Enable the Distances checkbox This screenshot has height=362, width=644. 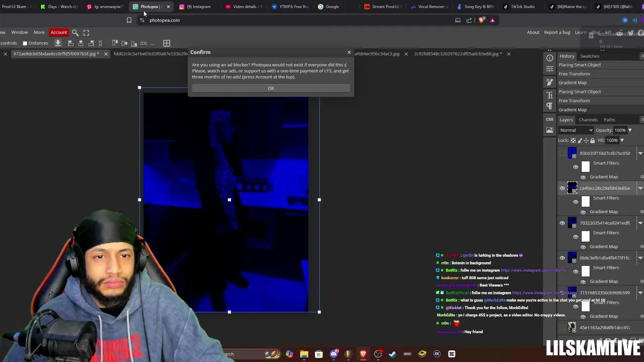pyautogui.click(x=25, y=43)
